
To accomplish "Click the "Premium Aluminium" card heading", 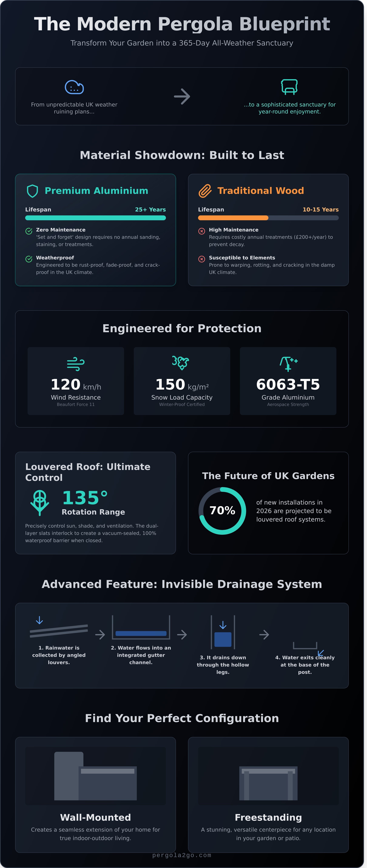I will pyautogui.click(x=96, y=191).
